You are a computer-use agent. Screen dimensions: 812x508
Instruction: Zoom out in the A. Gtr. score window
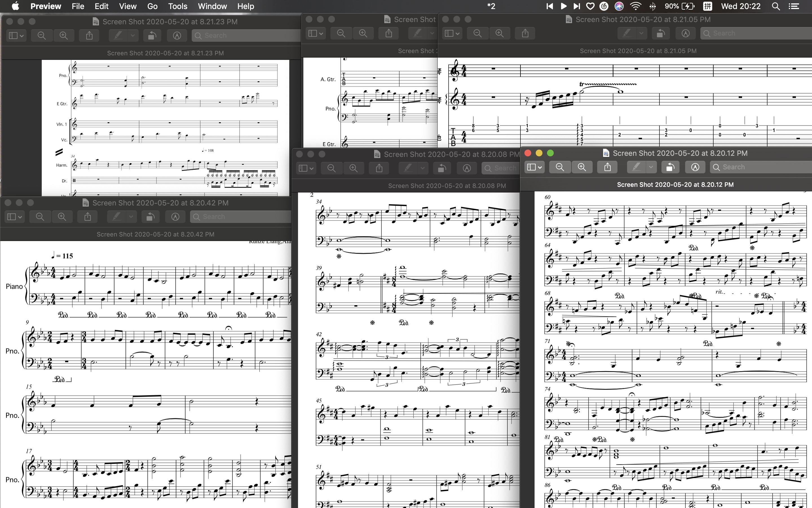(x=341, y=33)
